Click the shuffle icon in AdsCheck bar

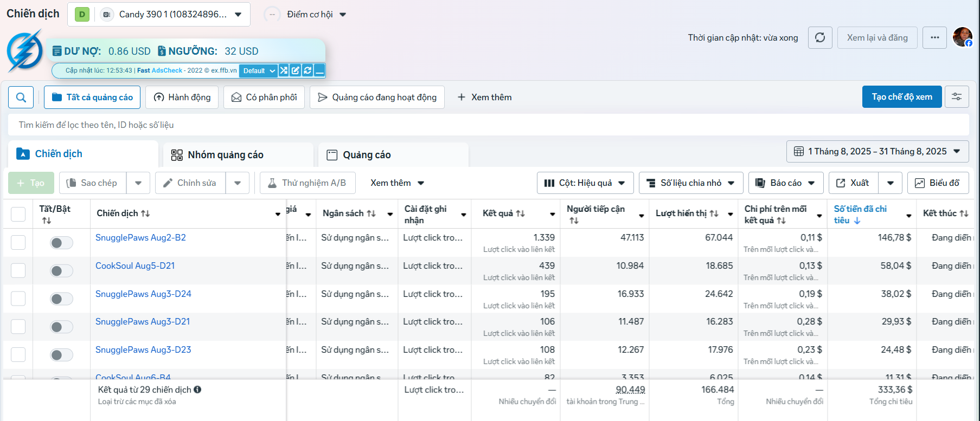[284, 70]
